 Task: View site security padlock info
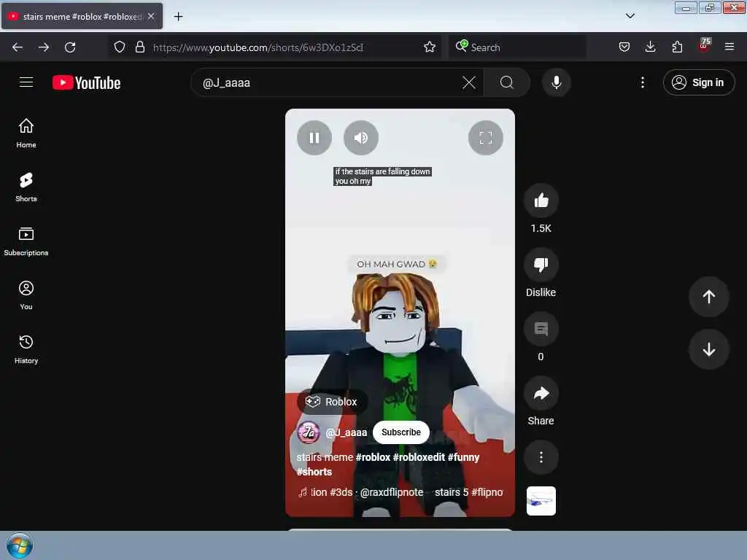(139, 47)
